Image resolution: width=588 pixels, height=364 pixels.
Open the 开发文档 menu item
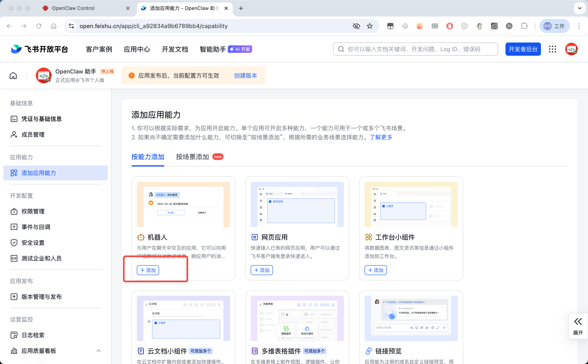[175, 49]
